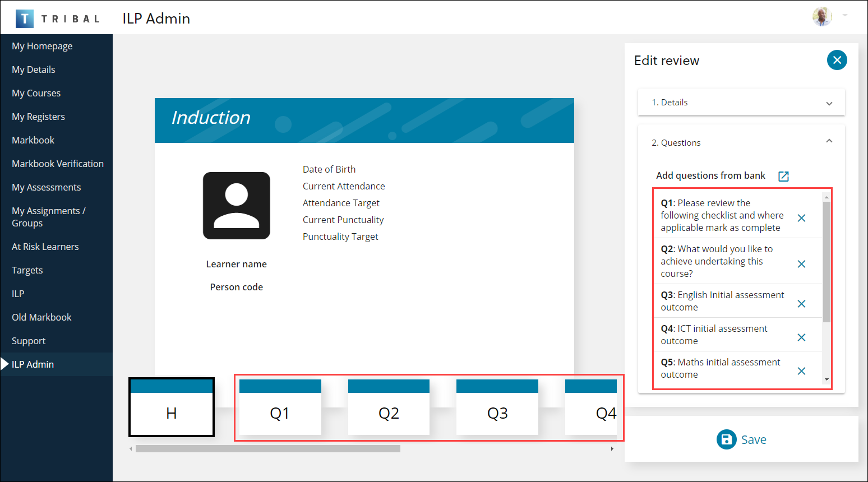Open At Risk Learners page

[45, 247]
